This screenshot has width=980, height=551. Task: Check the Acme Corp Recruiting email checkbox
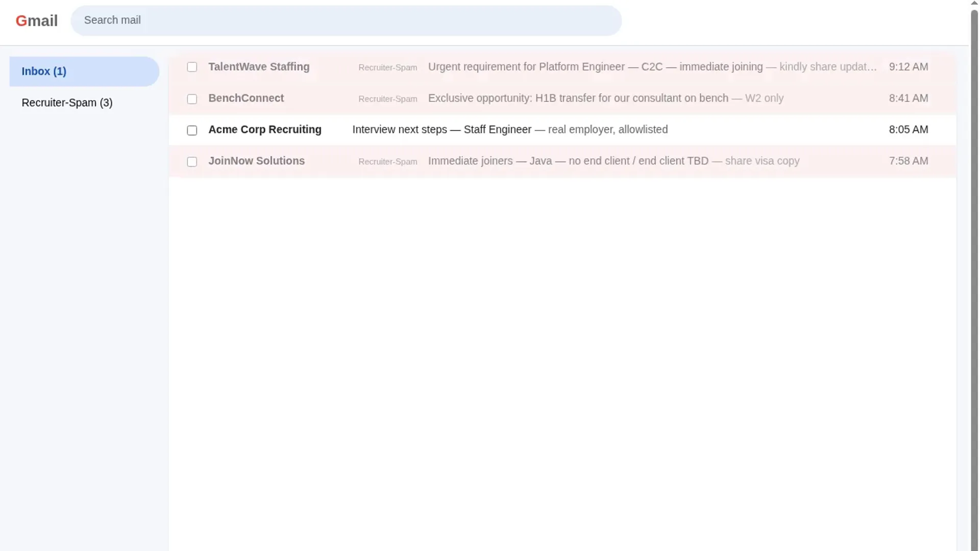[192, 131]
